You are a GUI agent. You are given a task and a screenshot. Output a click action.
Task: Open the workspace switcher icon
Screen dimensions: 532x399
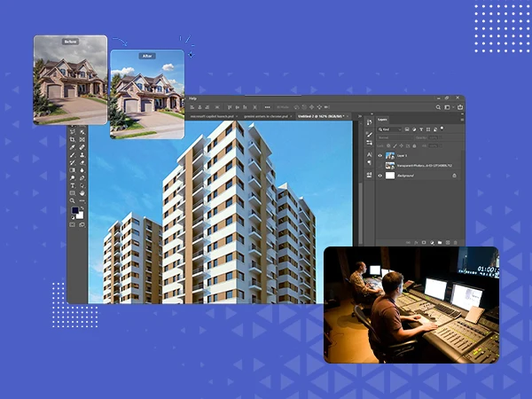tap(447, 107)
